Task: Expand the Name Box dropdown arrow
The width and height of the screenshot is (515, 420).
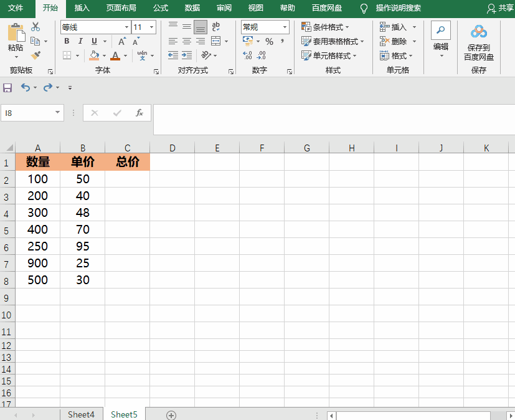Action: [x=57, y=113]
